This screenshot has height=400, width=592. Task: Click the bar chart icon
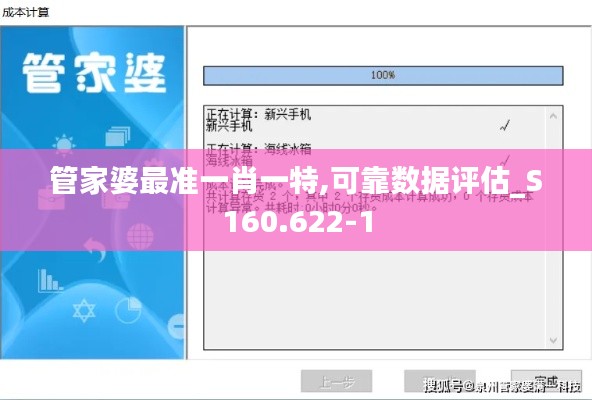pyautogui.click(x=50, y=280)
